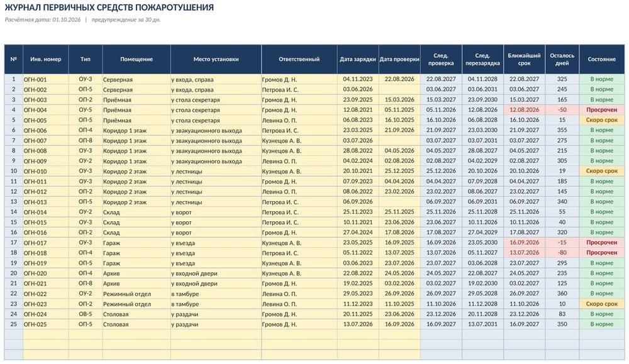629x364 pixels.
Task: Click Скоро срок status in ОГН-010 row
Action: (602, 171)
